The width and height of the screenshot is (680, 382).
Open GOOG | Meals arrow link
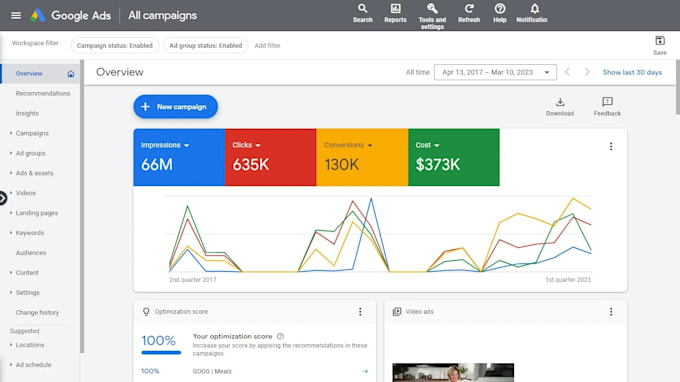coord(365,371)
